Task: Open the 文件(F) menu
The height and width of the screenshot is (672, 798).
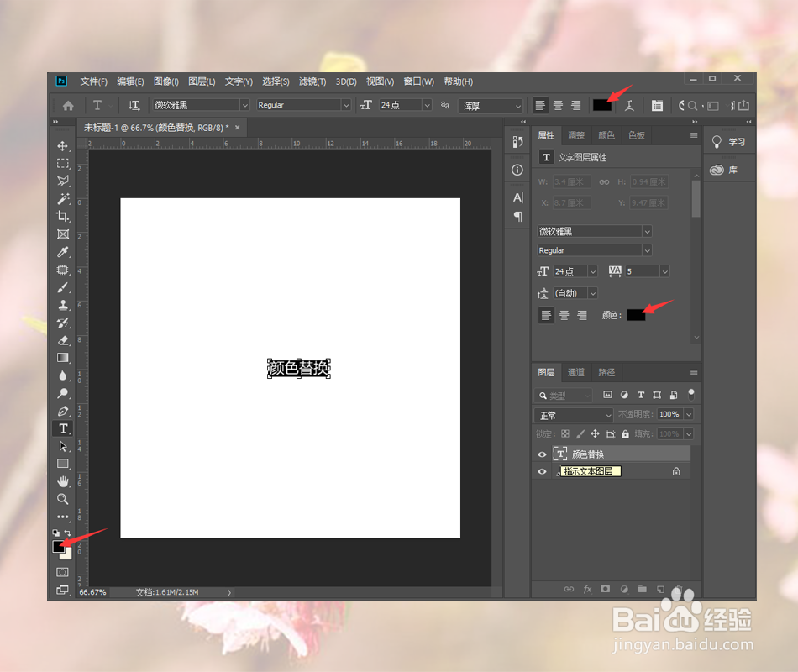Action: pyautogui.click(x=93, y=81)
